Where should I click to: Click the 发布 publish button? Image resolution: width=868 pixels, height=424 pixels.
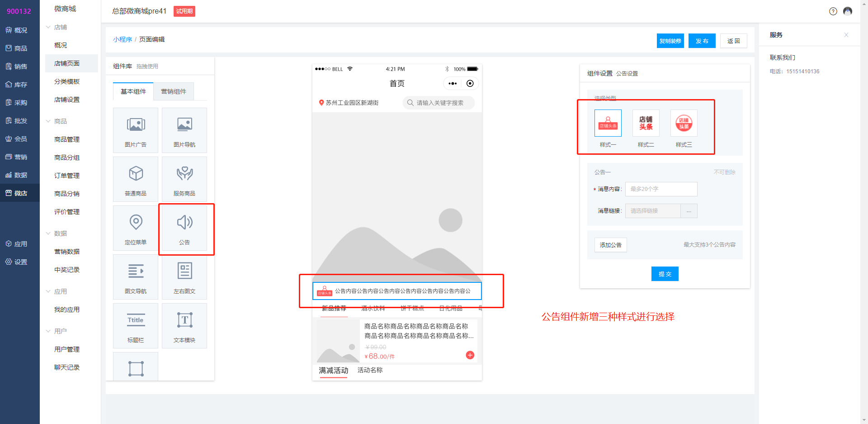point(702,41)
